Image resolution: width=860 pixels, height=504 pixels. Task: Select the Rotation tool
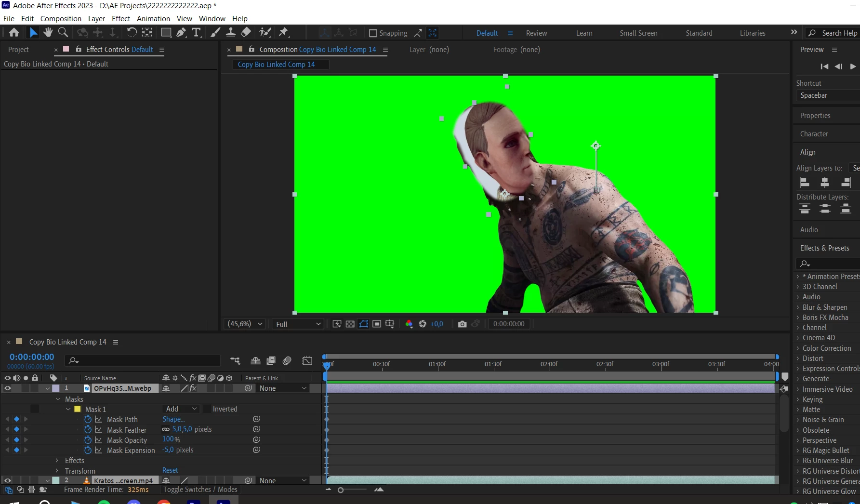[x=132, y=32]
